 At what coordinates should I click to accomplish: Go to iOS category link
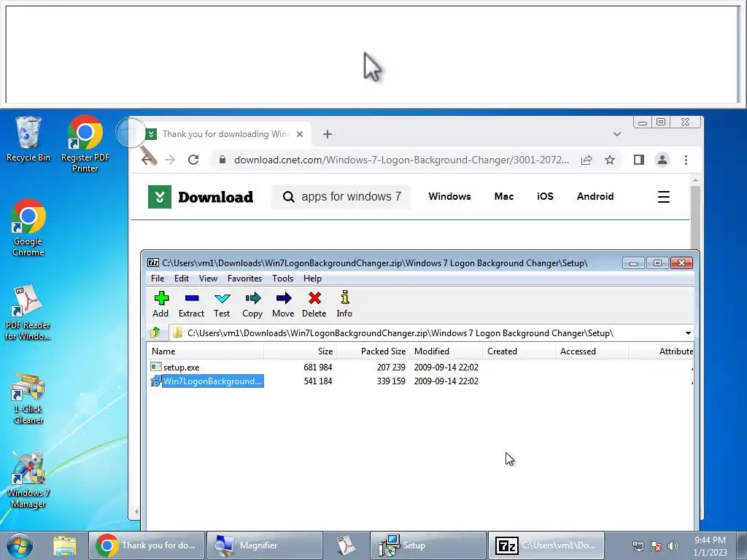pos(545,197)
